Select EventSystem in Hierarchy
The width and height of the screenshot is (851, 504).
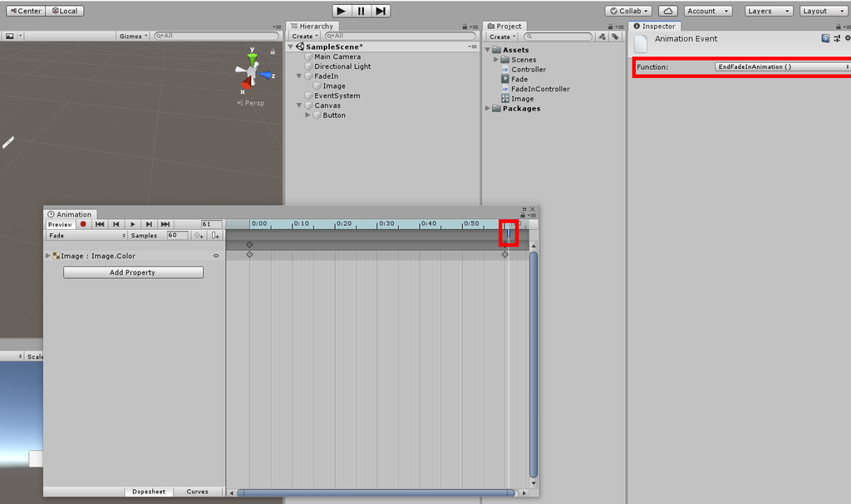click(337, 95)
